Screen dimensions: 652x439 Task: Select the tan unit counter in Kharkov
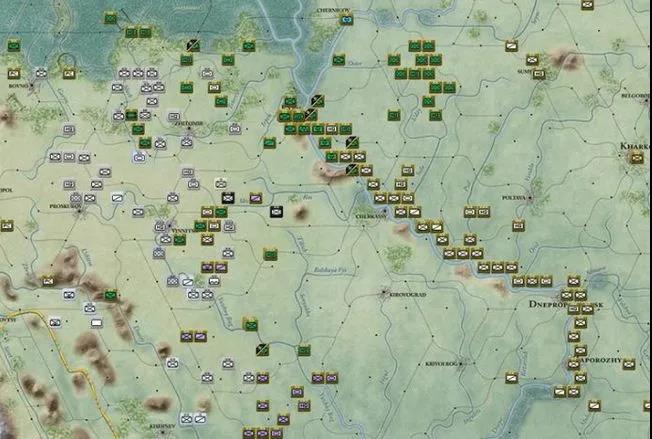click(636, 157)
